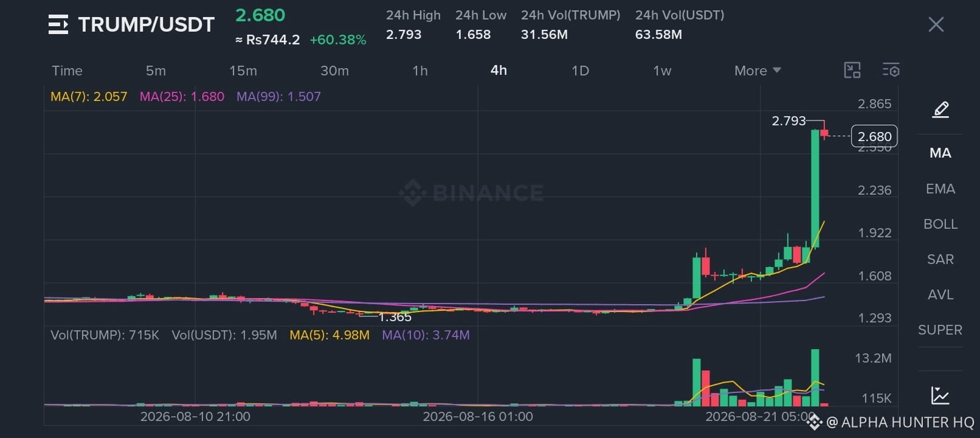Click the 2026-08-10 21:00 date label
The image size is (980, 438).
tap(195, 417)
